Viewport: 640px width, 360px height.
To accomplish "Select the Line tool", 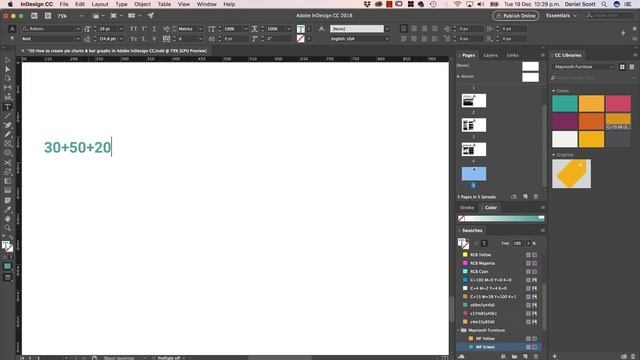I will click(x=7, y=116).
